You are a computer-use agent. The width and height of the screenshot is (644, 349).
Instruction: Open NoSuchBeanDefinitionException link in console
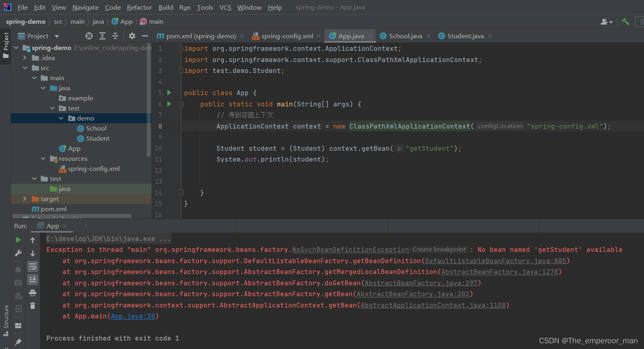(350, 250)
